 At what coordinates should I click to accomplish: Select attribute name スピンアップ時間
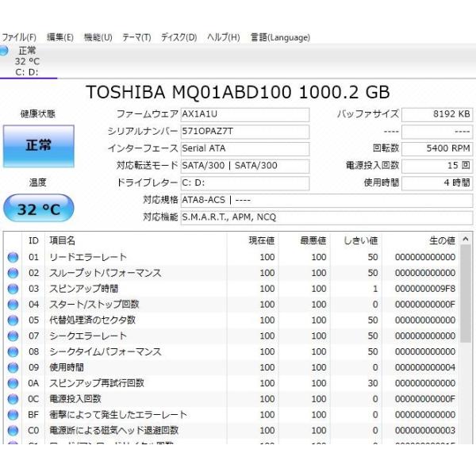coord(84,289)
